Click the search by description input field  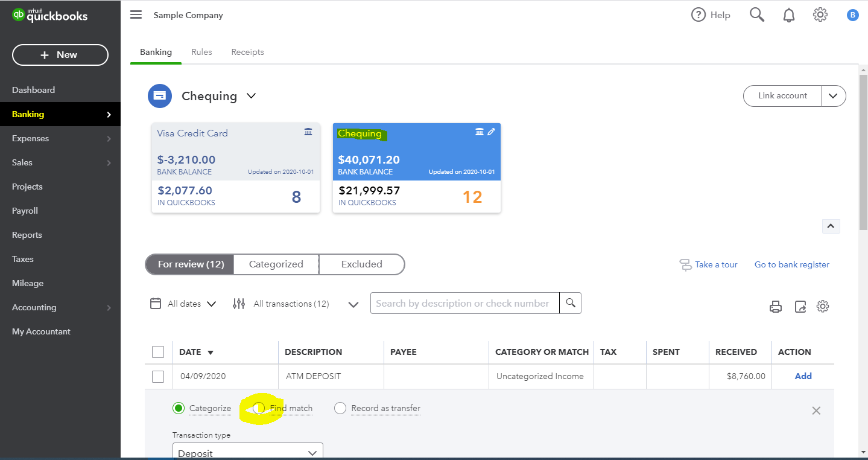(465, 303)
